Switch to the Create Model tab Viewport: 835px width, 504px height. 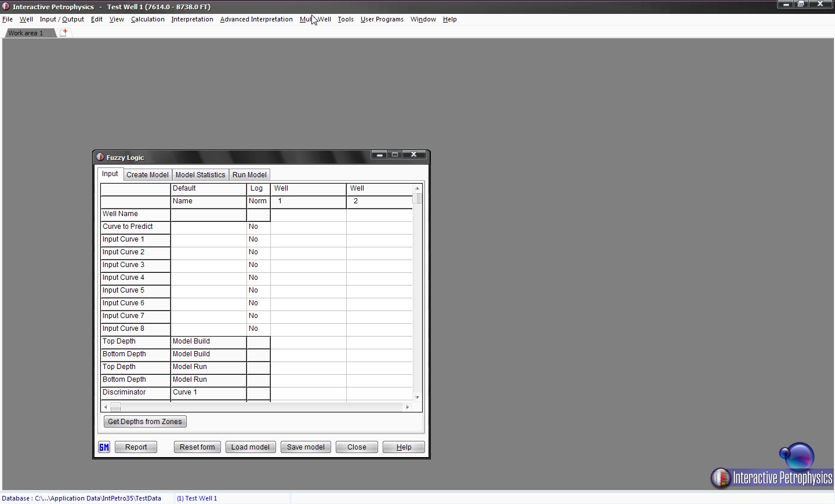pos(147,175)
